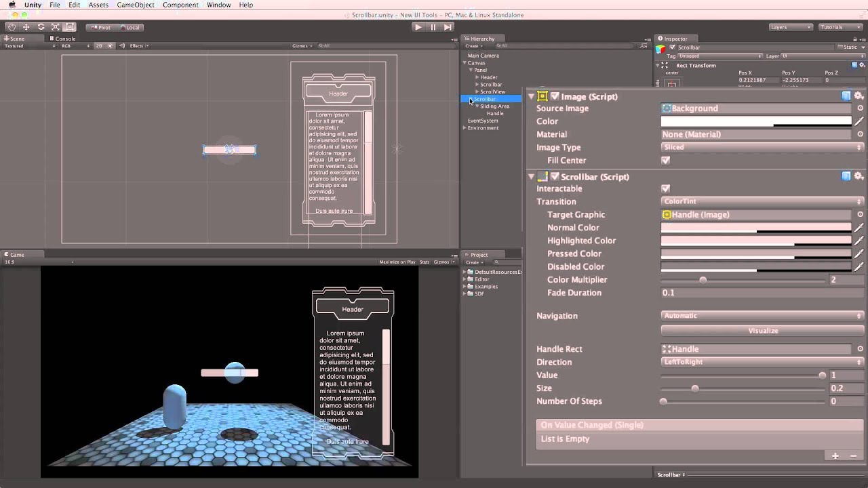This screenshot has width=868, height=488.
Task: Toggle Fill Center checkbox
Action: pos(665,161)
